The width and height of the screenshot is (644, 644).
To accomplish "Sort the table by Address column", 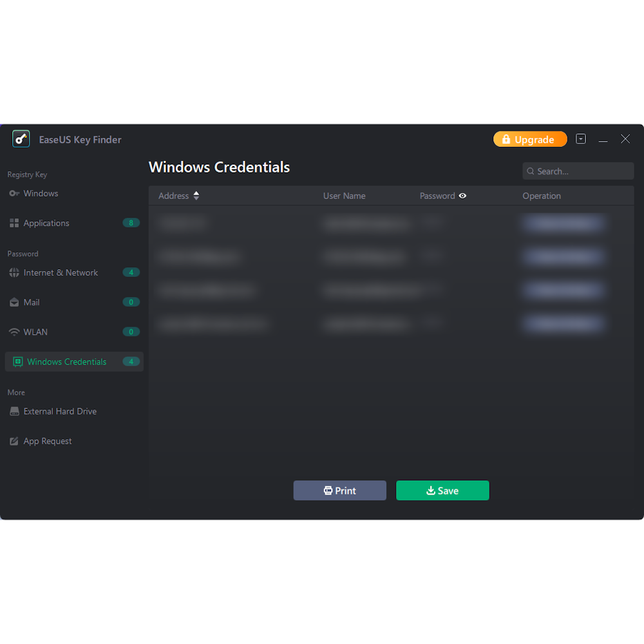I will point(196,195).
